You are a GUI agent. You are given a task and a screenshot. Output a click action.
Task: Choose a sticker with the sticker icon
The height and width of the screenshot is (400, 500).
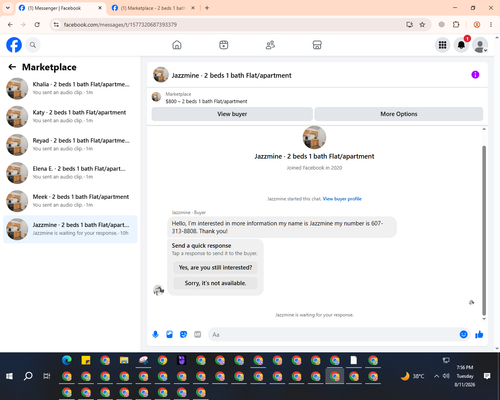tap(183, 334)
